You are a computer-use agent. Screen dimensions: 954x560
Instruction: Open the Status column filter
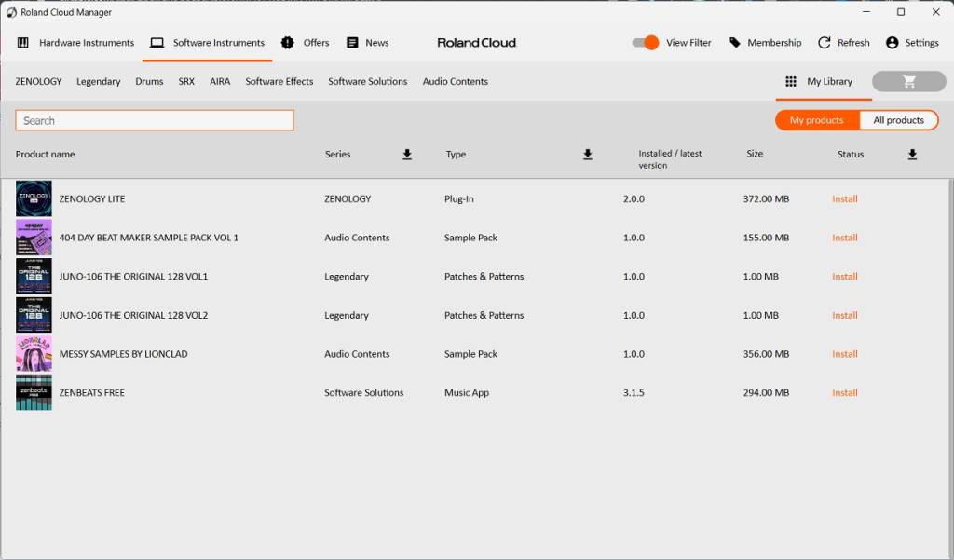tap(912, 155)
